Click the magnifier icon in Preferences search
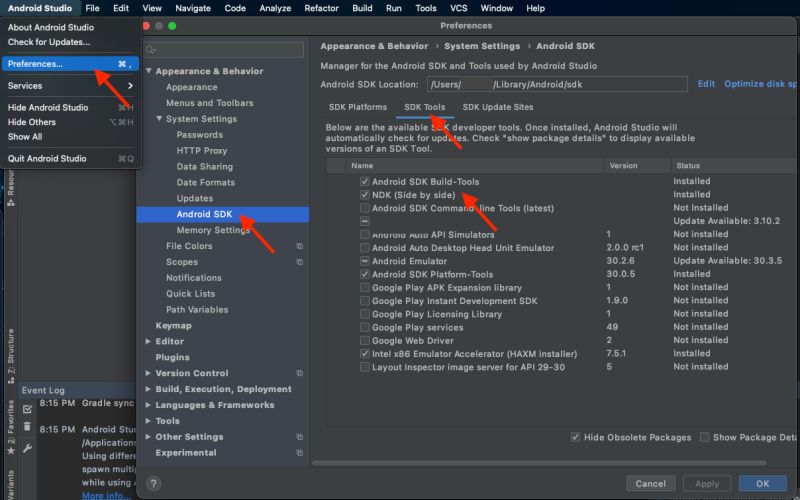 coord(151,49)
